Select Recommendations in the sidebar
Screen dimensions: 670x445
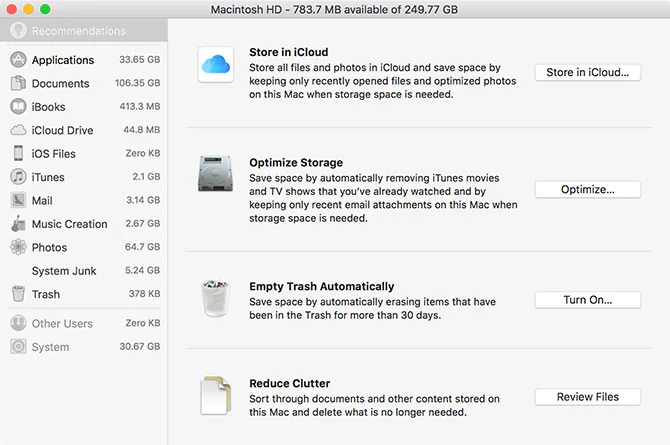(x=84, y=31)
